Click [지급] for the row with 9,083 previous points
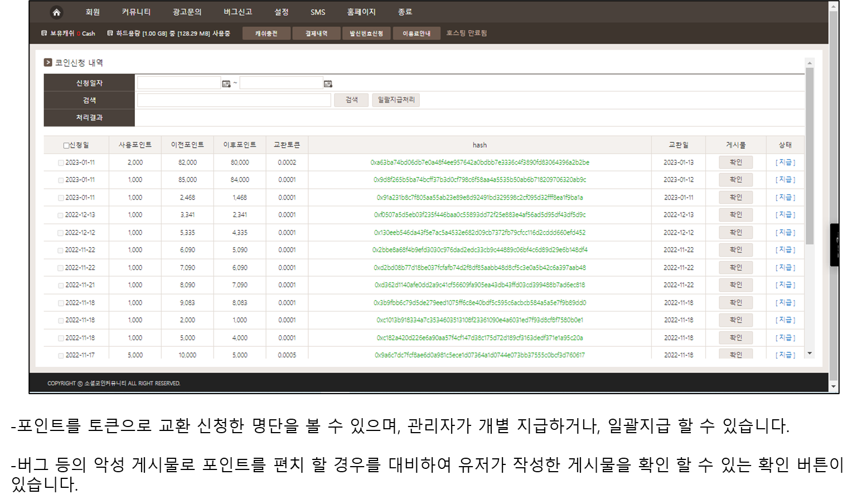The width and height of the screenshot is (867, 504). click(785, 303)
